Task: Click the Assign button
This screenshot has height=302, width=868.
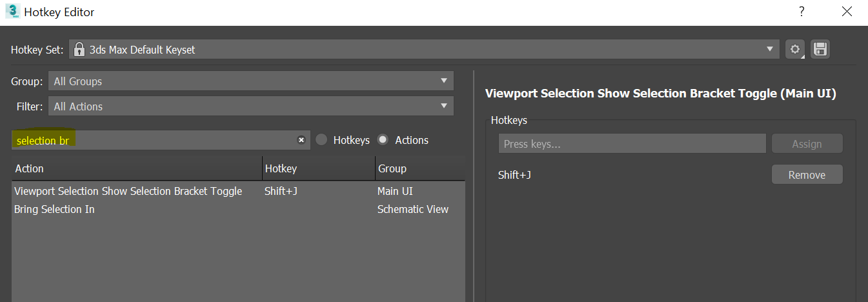Action: point(807,144)
